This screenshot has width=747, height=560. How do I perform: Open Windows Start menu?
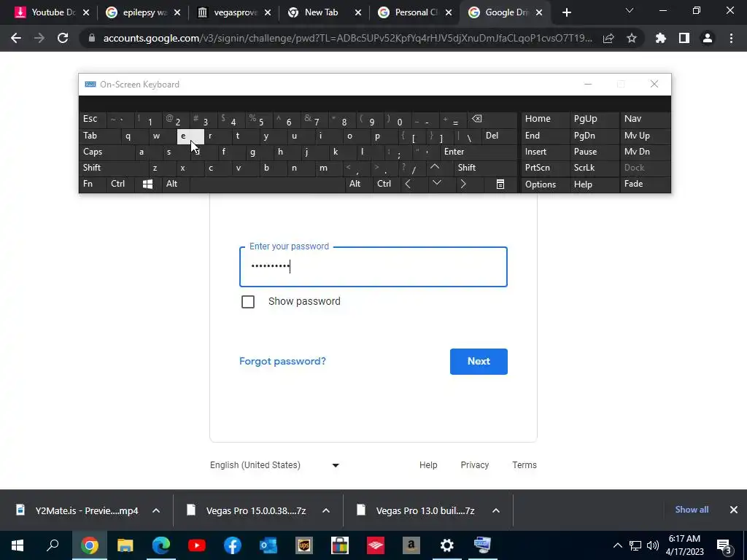pos(18,545)
